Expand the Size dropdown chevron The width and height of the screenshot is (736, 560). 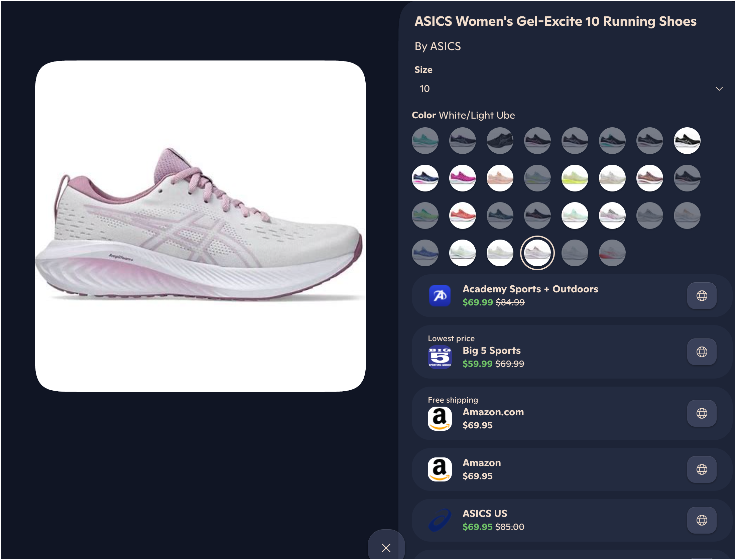719,89
